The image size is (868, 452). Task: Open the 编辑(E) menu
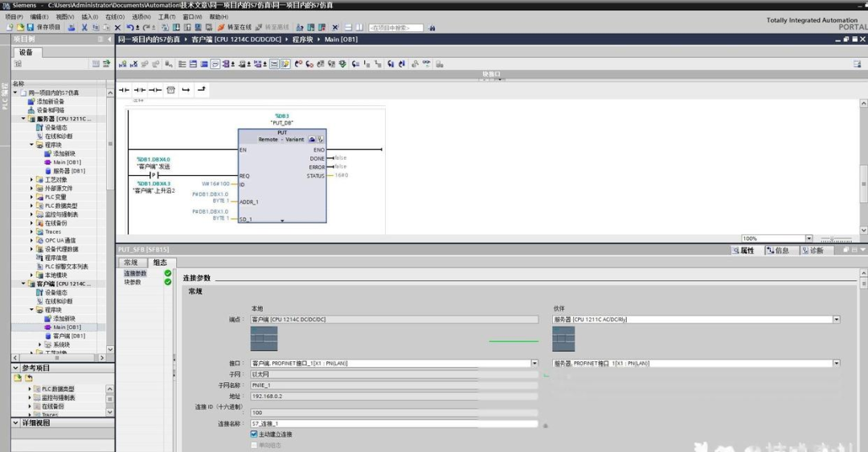click(x=39, y=17)
